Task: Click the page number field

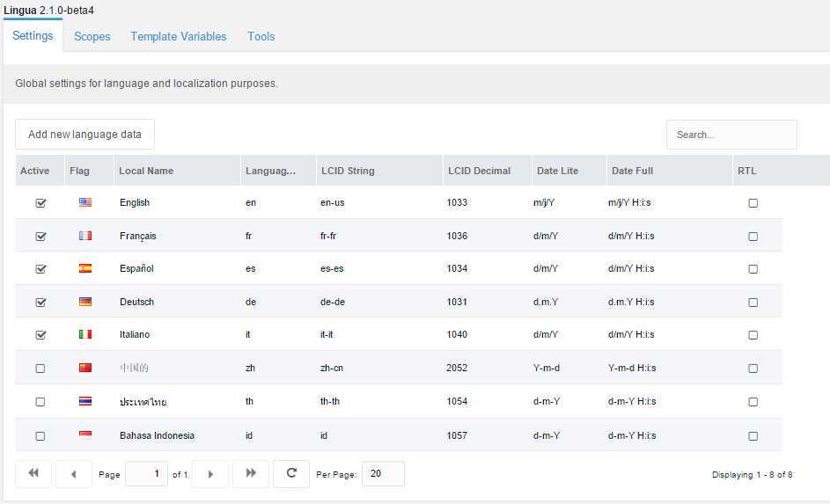Action: tap(146, 473)
